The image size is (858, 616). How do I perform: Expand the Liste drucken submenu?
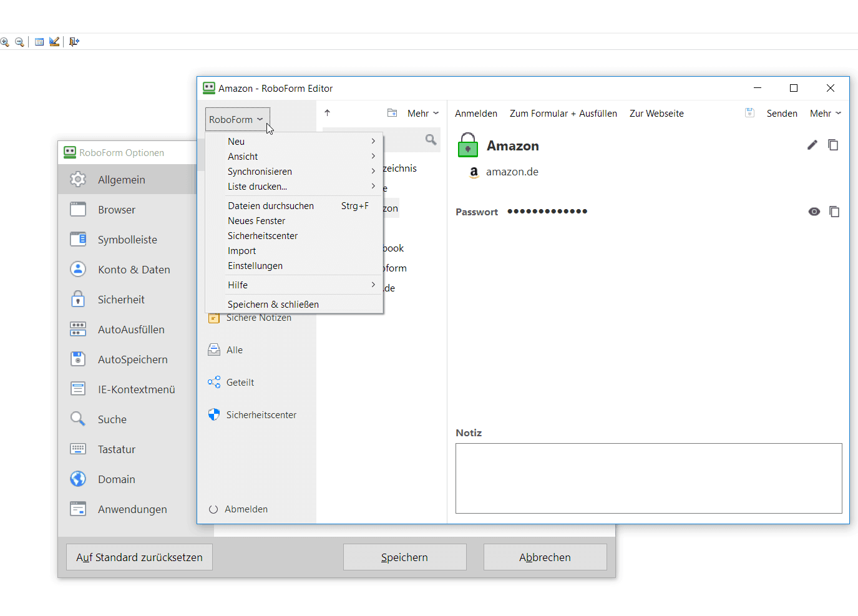[294, 187]
